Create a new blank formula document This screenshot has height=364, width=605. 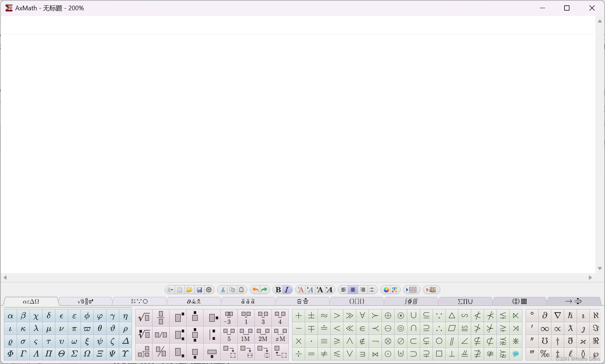180,290
